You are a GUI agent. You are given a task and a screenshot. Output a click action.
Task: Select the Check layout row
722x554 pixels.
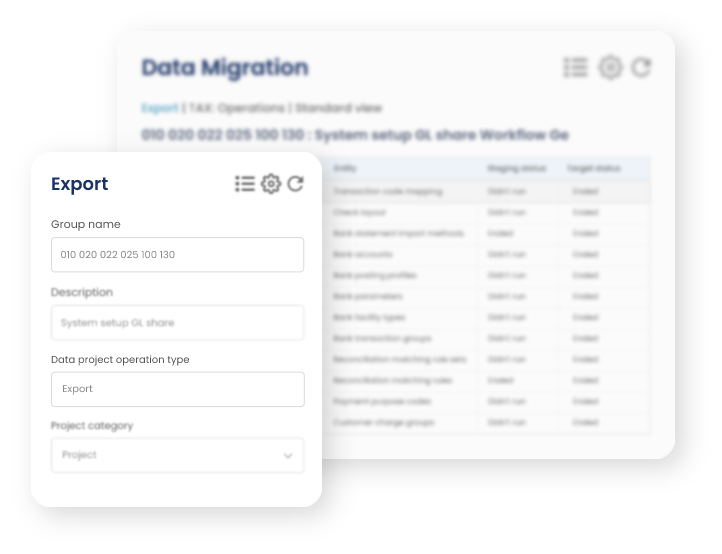pos(486,212)
